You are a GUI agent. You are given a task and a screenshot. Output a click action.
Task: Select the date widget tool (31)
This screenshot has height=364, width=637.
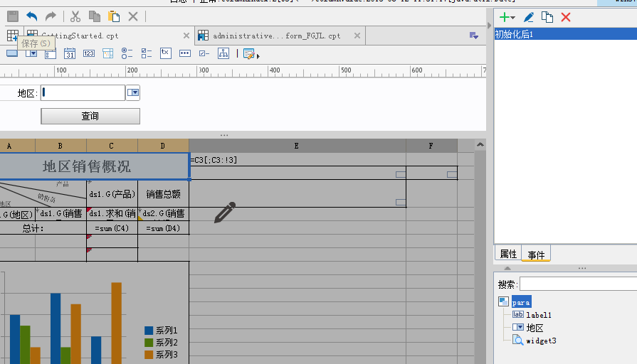[x=70, y=53]
